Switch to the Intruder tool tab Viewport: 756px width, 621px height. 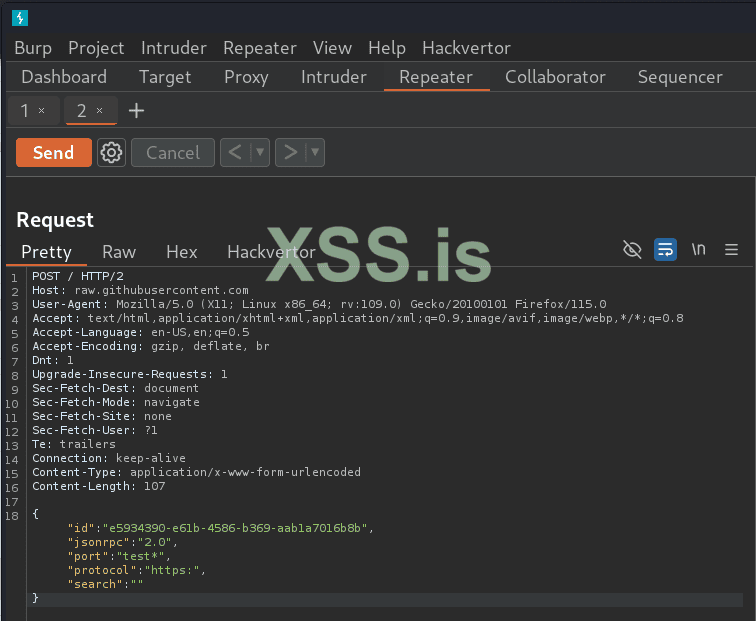pyautogui.click(x=334, y=77)
